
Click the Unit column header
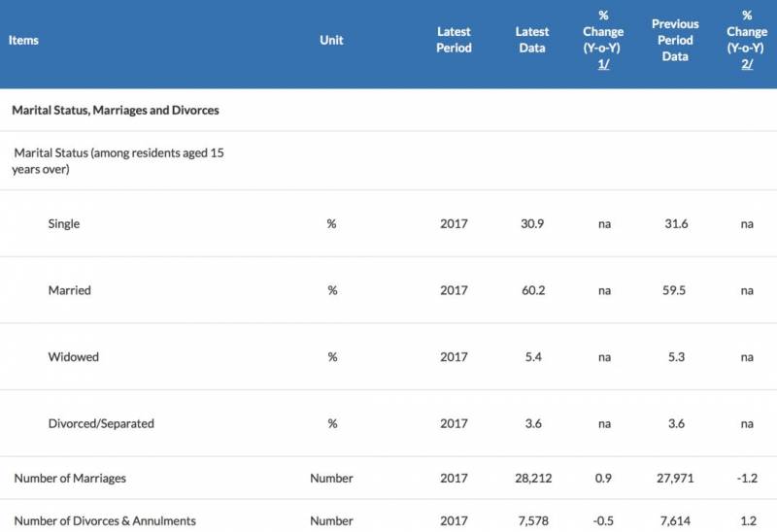click(x=331, y=41)
